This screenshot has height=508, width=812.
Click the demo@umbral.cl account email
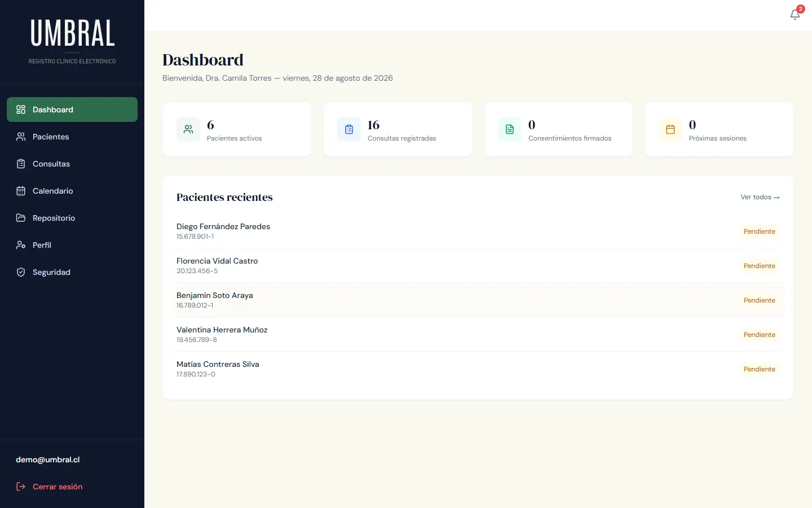click(48, 459)
